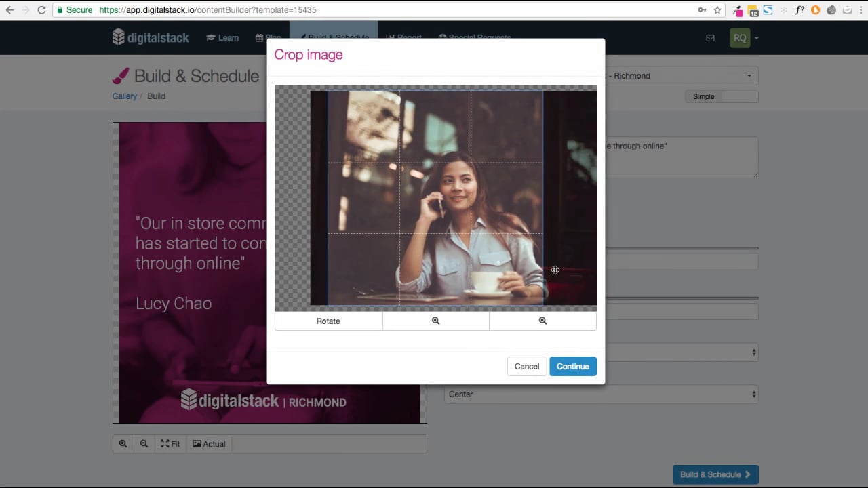Screen dimensions: 868x488
Task: Open the Richmond location dropdown
Action: (682, 76)
